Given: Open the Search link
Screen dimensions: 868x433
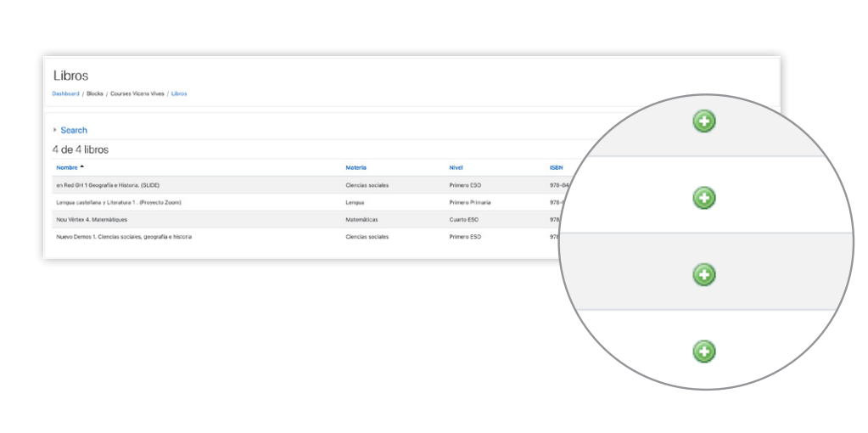Looking at the screenshot, I should (74, 130).
